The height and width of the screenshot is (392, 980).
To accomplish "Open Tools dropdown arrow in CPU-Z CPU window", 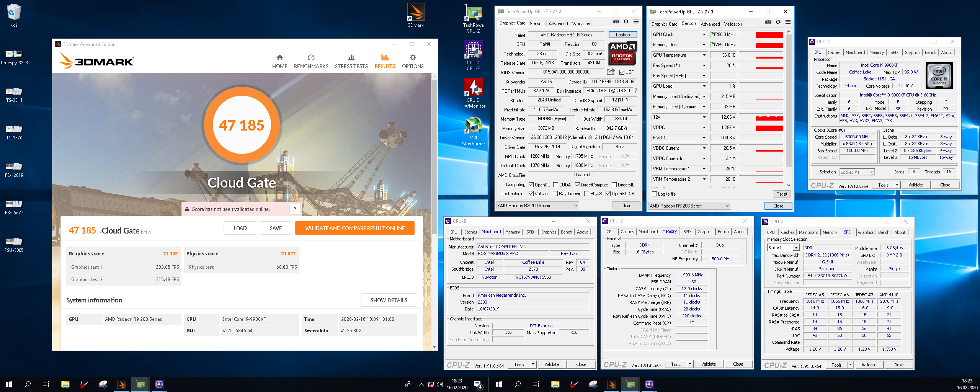I will [x=897, y=185].
